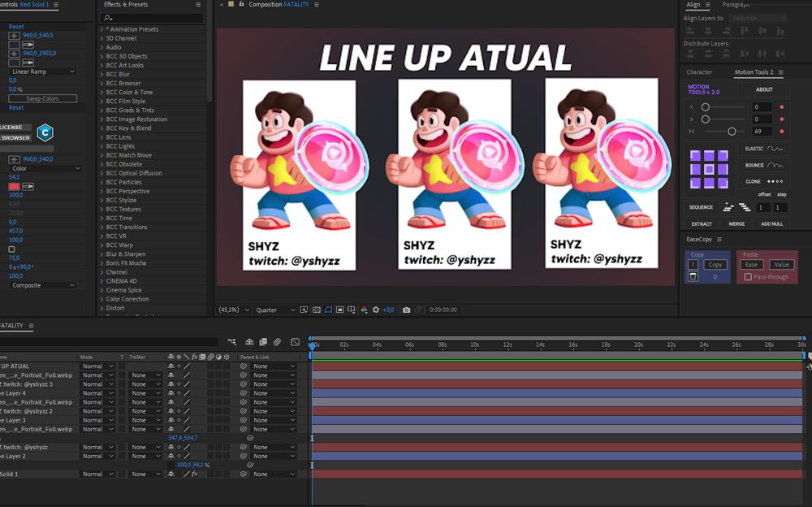Screen dimensions: 812x507
Task: Switch to the Character tab
Action: point(699,72)
